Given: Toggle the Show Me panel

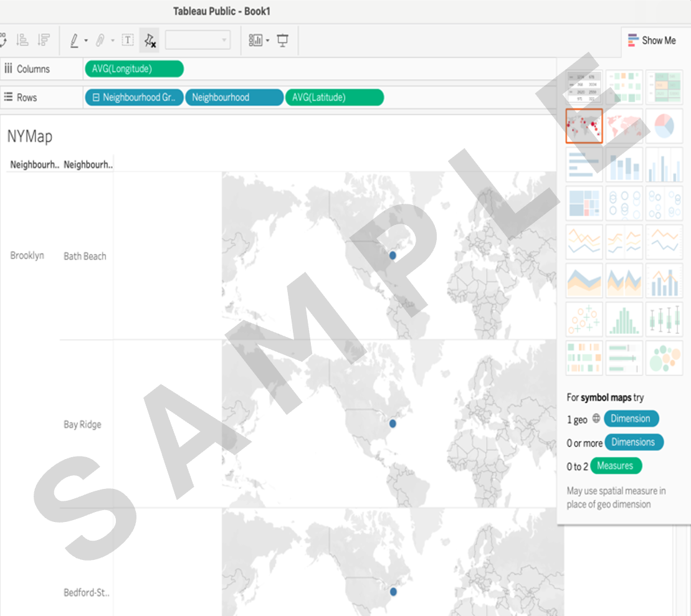Looking at the screenshot, I should pyautogui.click(x=652, y=40).
